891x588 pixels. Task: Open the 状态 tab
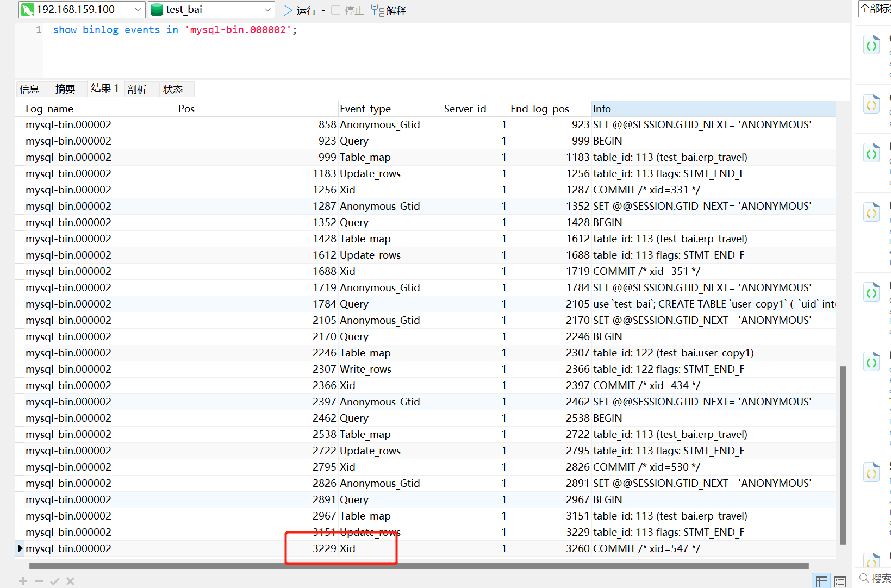click(173, 89)
